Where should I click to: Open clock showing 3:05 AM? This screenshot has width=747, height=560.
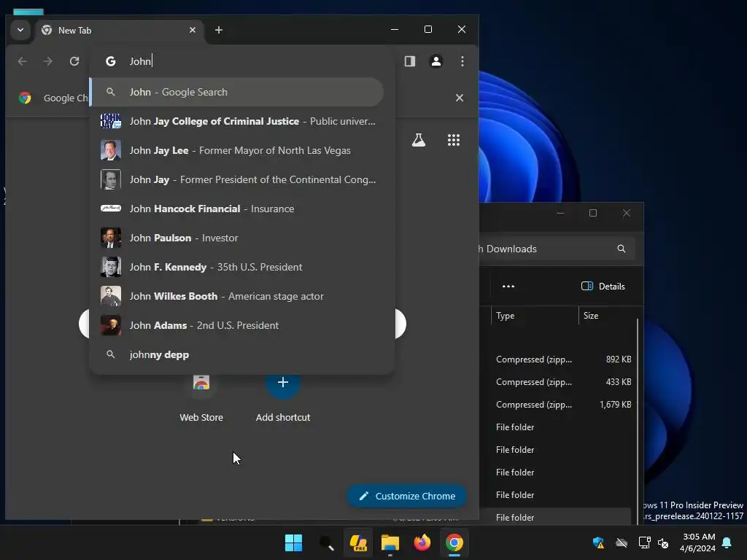click(x=698, y=542)
